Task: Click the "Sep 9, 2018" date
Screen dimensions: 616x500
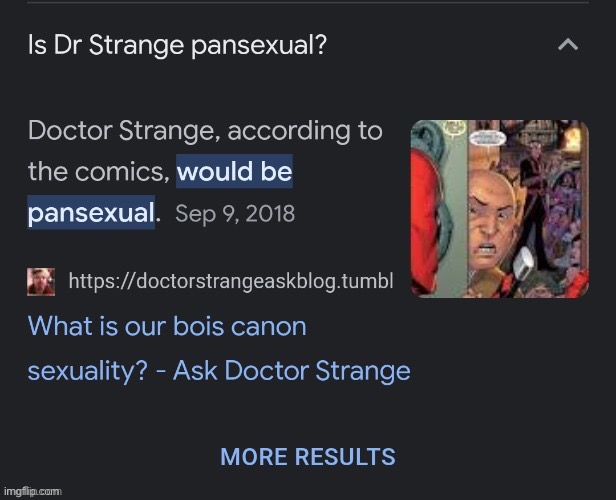Action: point(235,214)
